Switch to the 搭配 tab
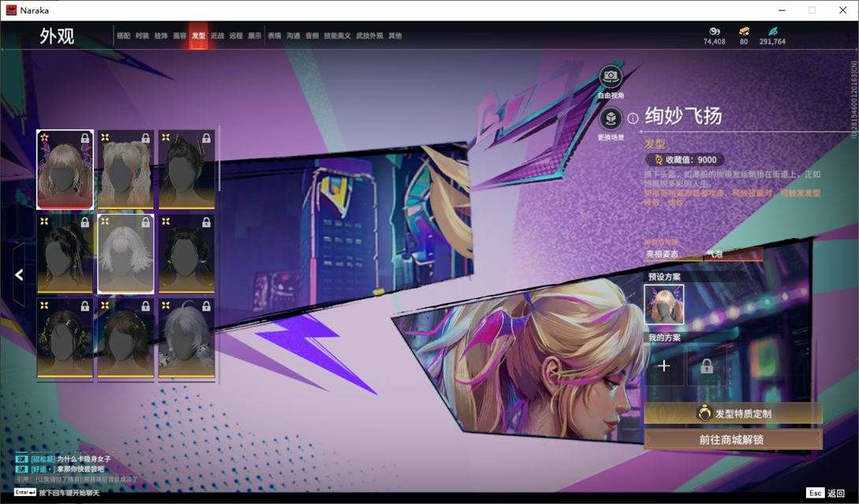The image size is (859, 504). (x=123, y=35)
